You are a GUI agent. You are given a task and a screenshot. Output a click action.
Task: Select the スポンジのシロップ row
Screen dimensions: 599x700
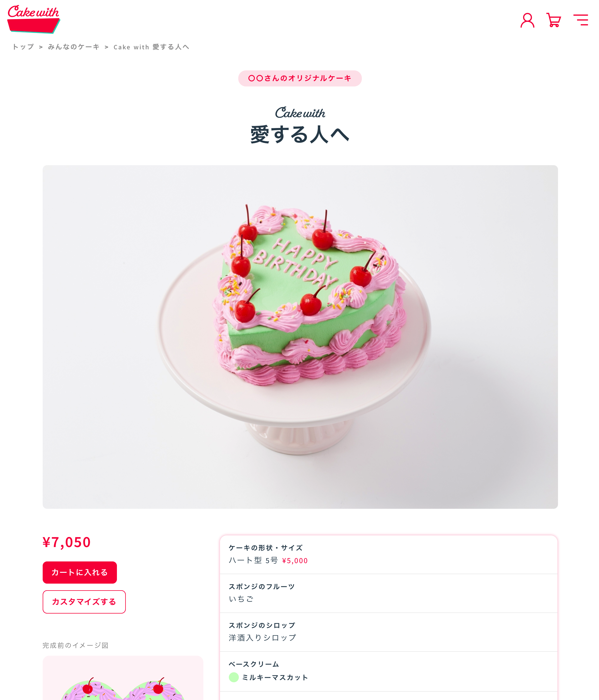point(388,632)
